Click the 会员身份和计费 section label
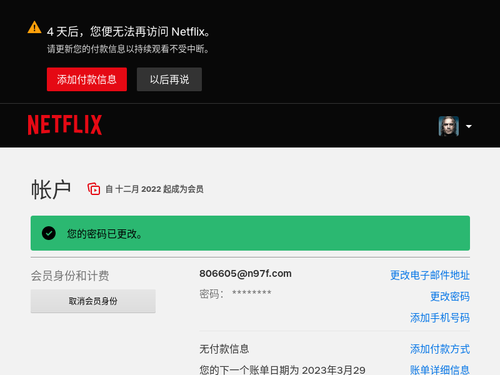Image resolution: width=500 pixels, height=375 pixels. click(70, 276)
